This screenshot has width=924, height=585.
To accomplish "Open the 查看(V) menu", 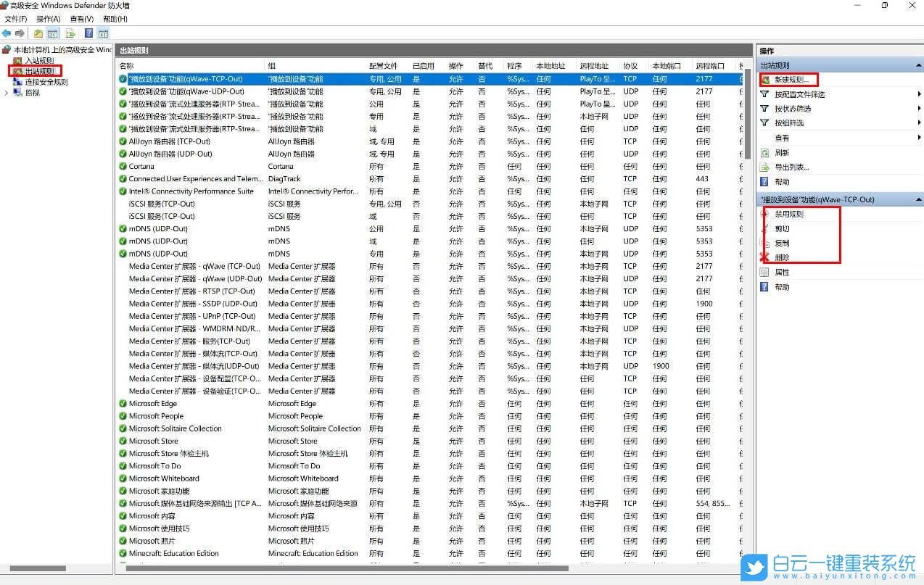I will pyautogui.click(x=81, y=19).
